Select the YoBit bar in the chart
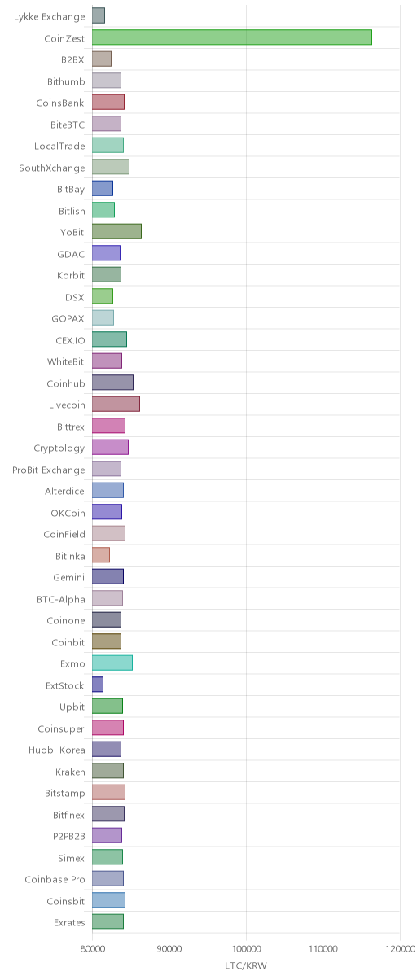The image size is (417, 980). click(x=116, y=231)
